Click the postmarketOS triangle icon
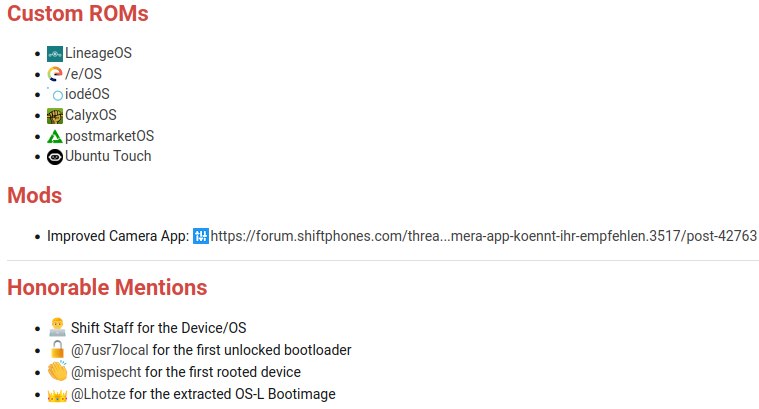This screenshot has height=409, width=759. [55, 136]
